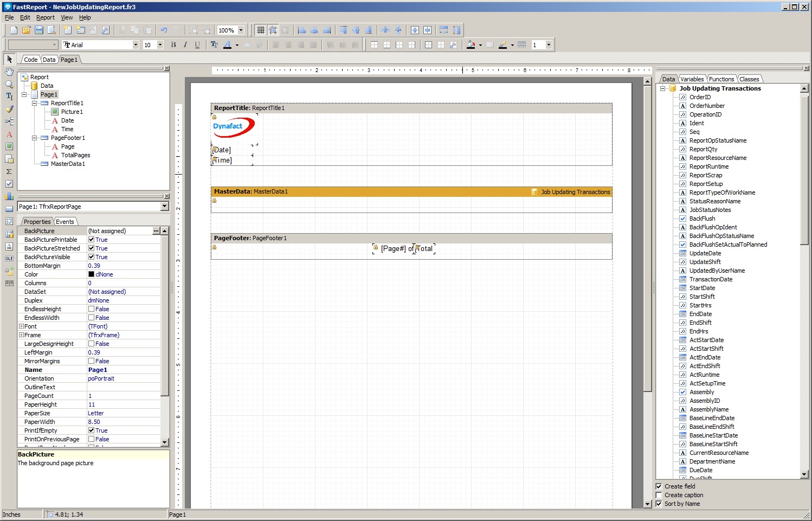Screen dimensions: 812x521
Task: Insert a Subreport object
Action: click(9, 159)
